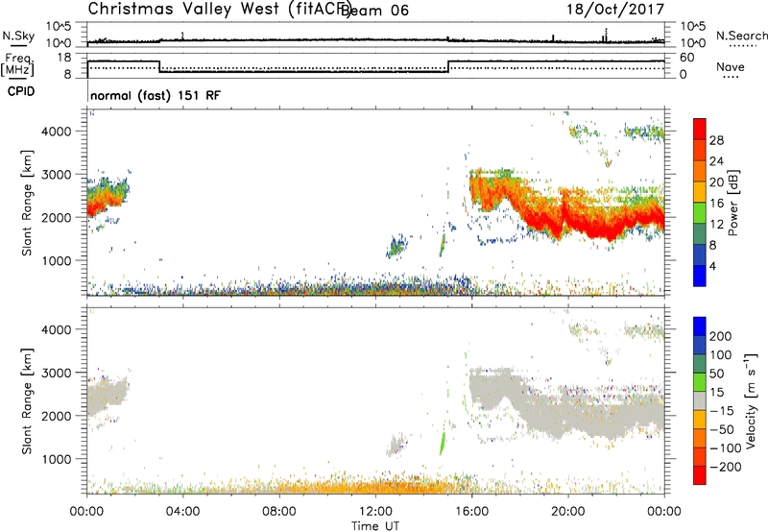Pick the light green segment of power colorbar

[x=700, y=213]
